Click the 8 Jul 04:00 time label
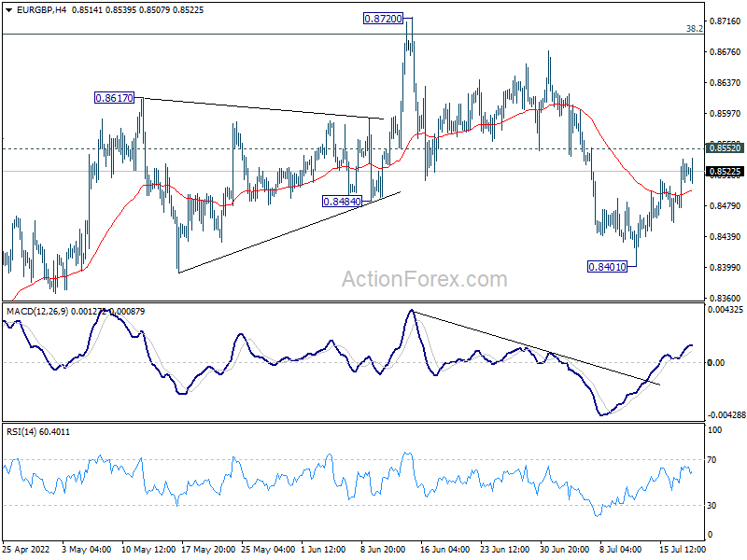Image resolution: width=747 pixels, height=560 pixels. (x=620, y=549)
